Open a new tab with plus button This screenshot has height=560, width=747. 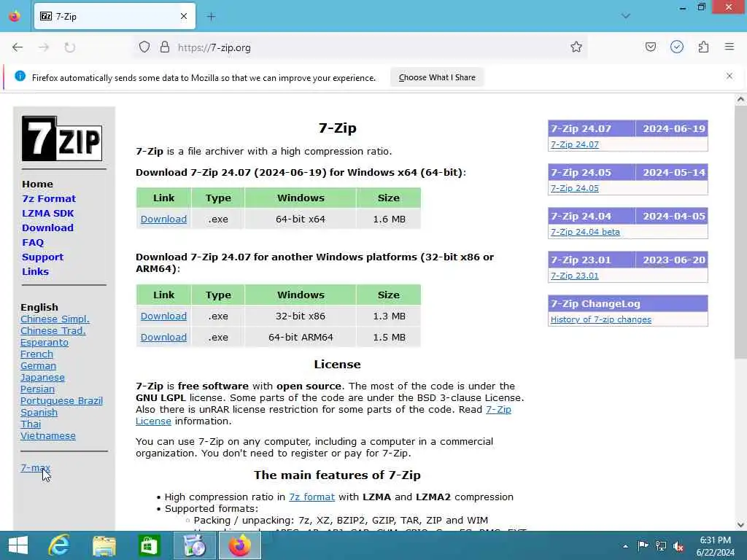pos(211,17)
